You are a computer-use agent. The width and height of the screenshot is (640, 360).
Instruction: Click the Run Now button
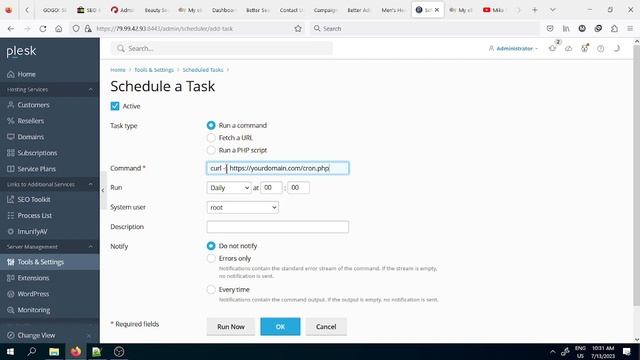point(231,327)
